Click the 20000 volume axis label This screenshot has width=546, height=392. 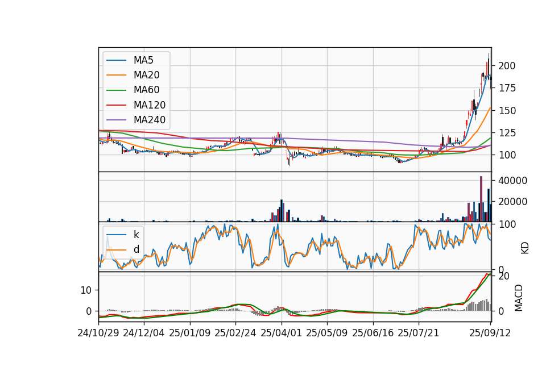513,201
